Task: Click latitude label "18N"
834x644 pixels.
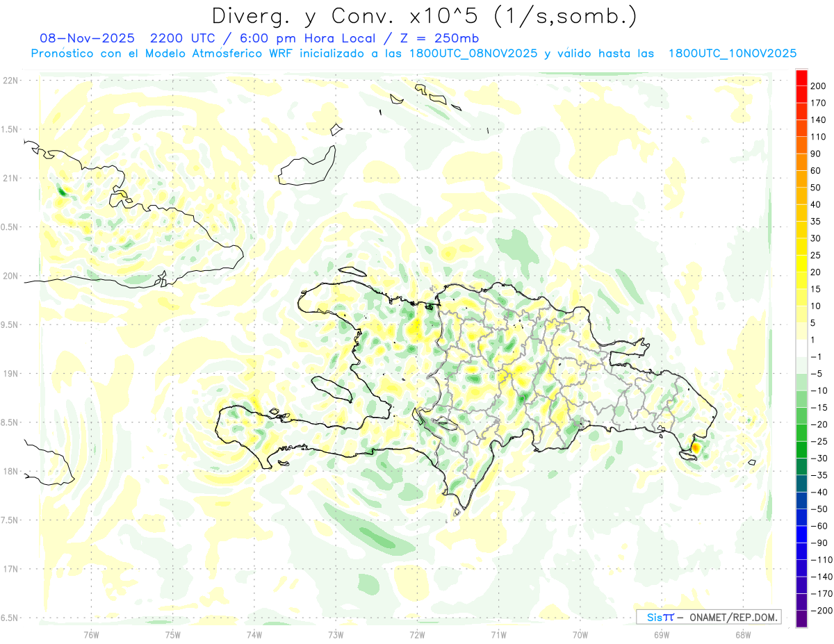Action: tap(10, 471)
